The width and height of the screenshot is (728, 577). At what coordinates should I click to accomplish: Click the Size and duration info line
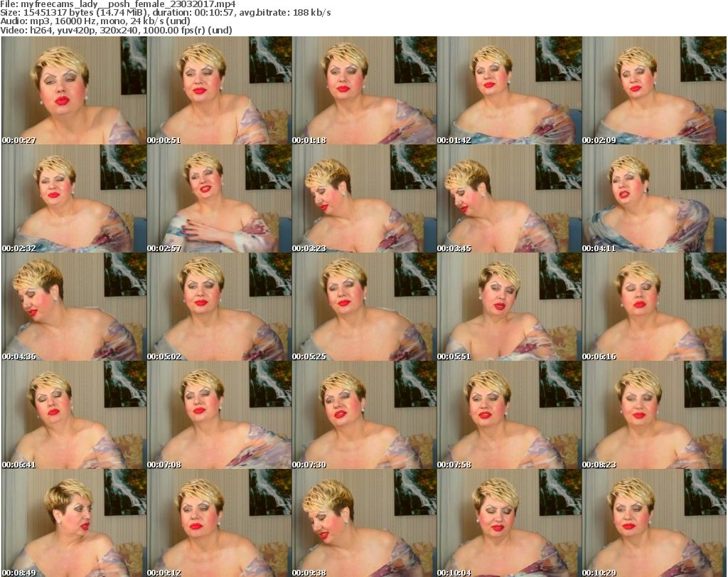click(x=166, y=13)
